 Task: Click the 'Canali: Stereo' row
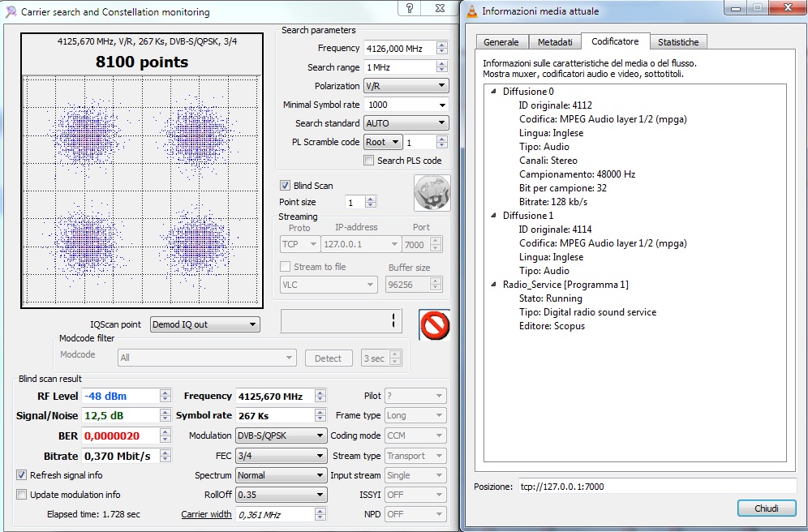[x=548, y=160]
